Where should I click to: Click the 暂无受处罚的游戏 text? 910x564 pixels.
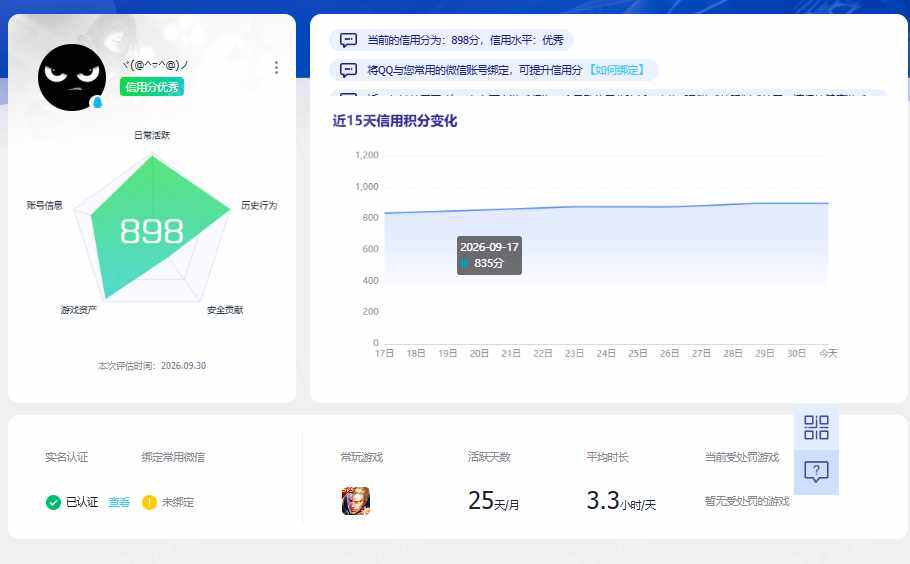pos(748,501)
